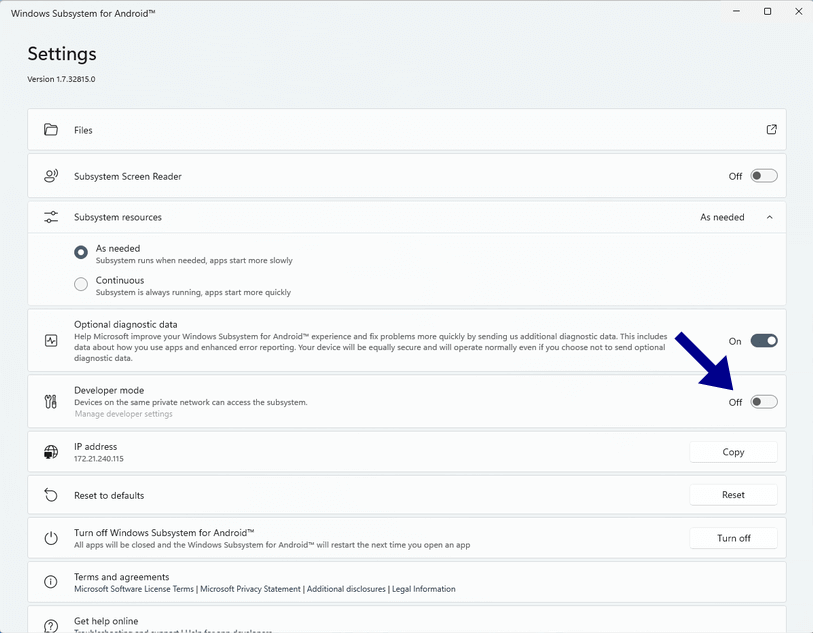Click the Developer mode tools icon
Image resolution: width=813 pixels, height=633 pixels.
[x=51, y=402]
